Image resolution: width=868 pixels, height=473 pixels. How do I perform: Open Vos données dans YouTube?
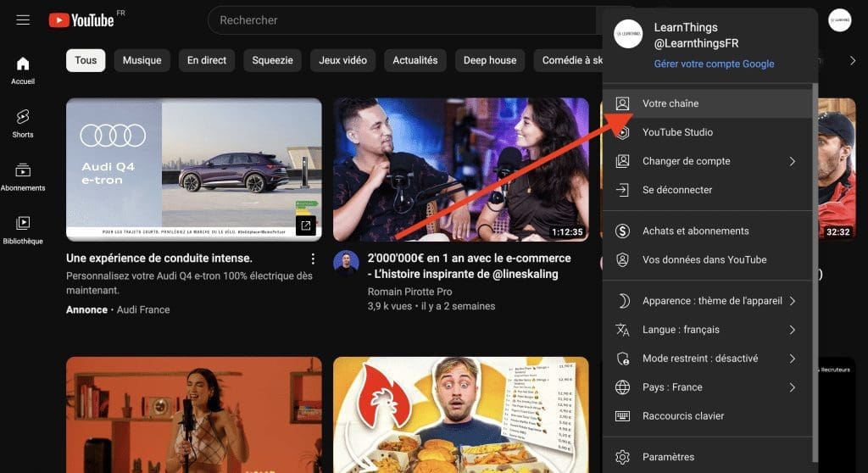coord(707,259)
